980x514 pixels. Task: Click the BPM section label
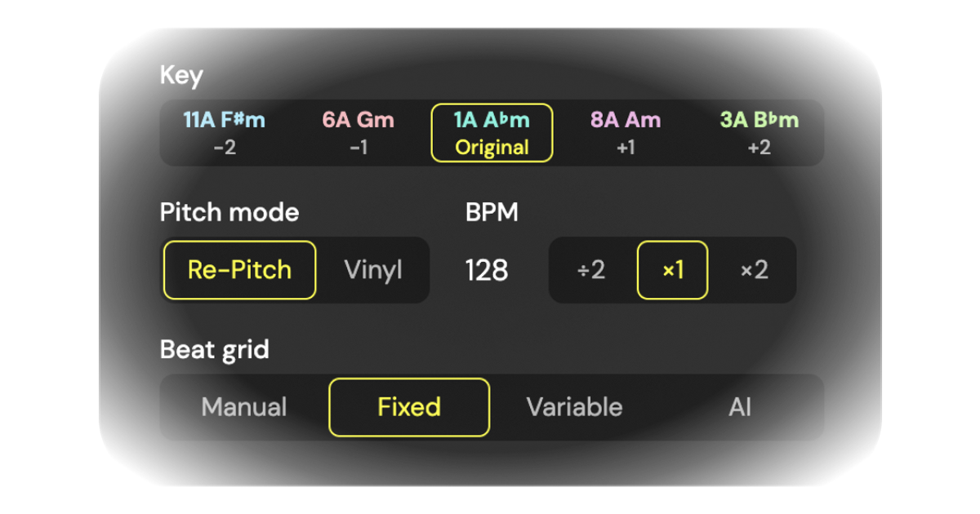point(491,212)
